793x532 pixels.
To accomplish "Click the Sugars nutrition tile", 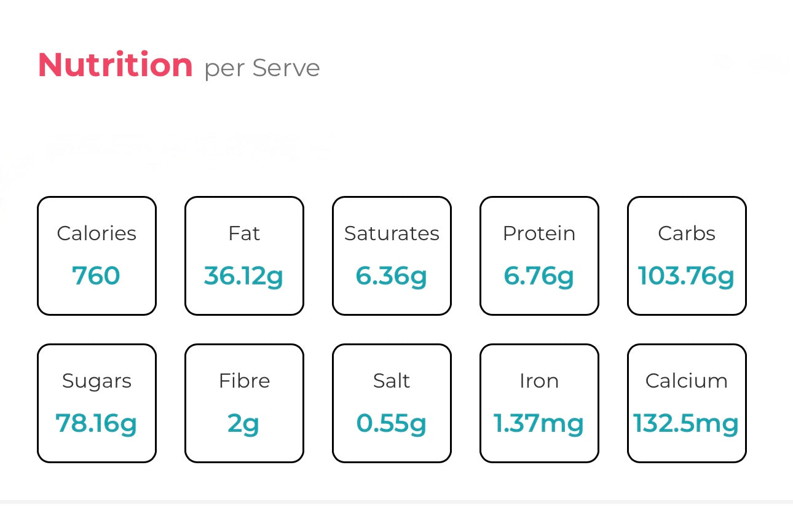I will pyautogui.click(x=97, y=403).
